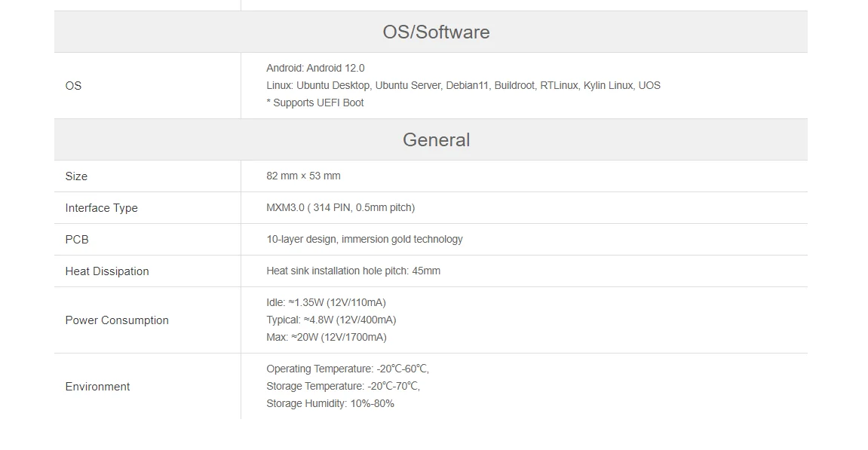Click the Operating Temperature line

pos(347,369)
